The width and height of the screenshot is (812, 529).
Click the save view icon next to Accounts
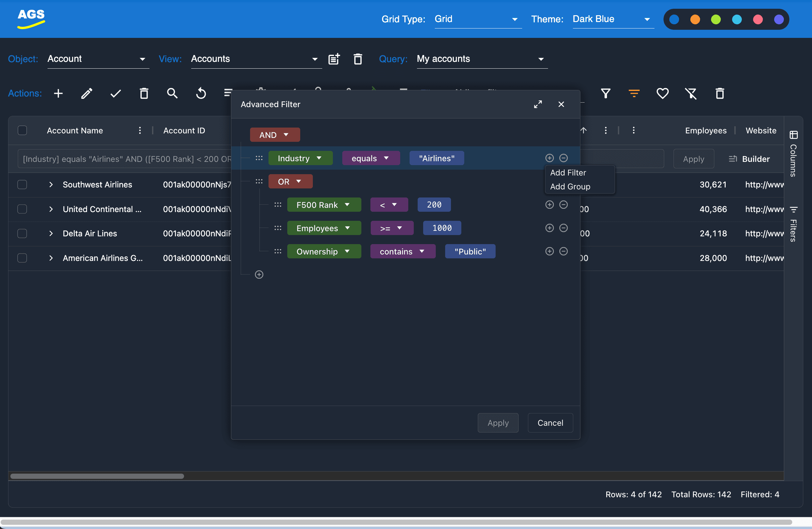[334, 59]
